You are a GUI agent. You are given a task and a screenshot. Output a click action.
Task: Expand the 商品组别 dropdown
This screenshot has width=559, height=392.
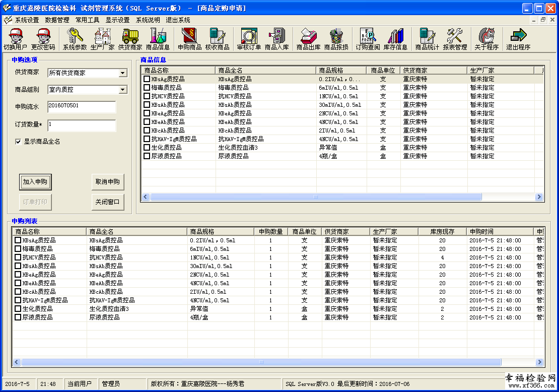coord(123,90)
